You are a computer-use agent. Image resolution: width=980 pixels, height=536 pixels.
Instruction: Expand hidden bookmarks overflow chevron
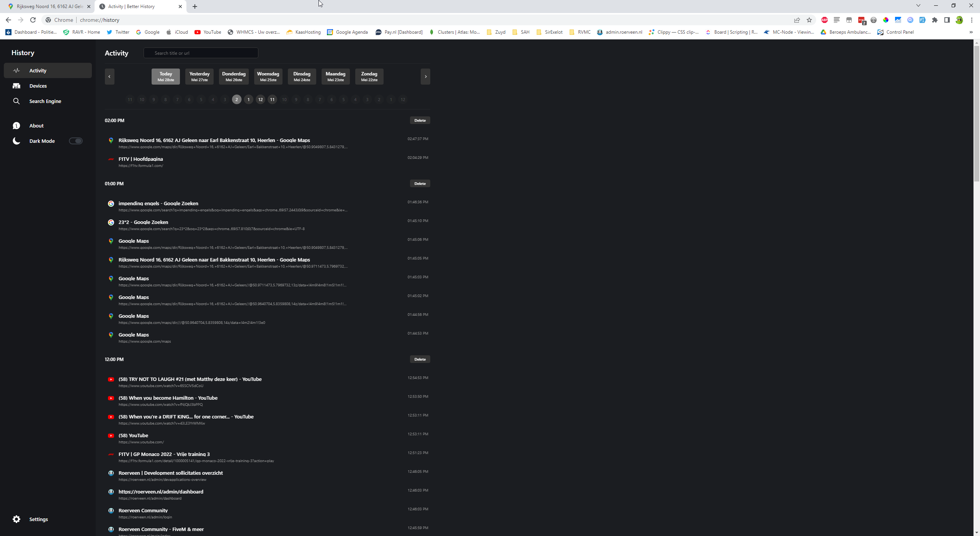click(x=971, y=32)
